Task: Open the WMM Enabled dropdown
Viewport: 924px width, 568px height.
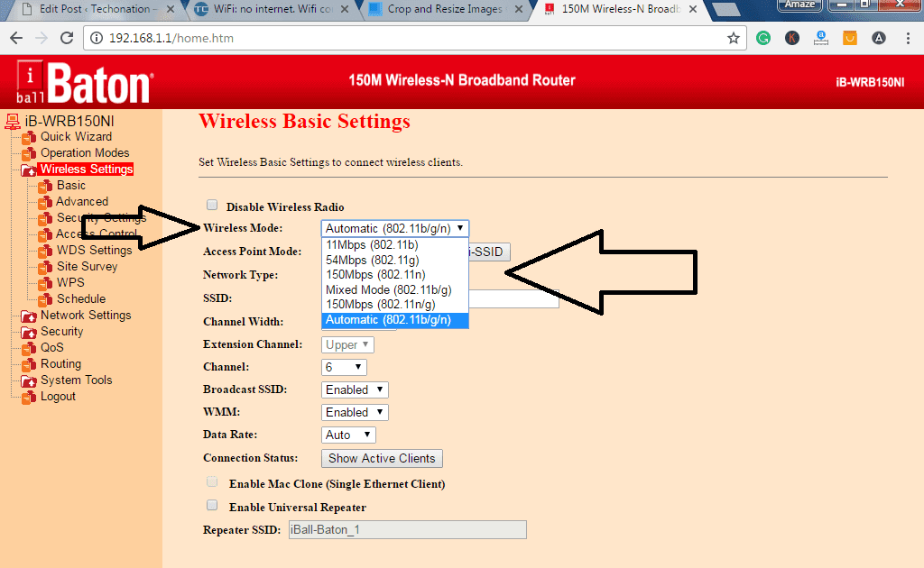Action: point(355,413)
